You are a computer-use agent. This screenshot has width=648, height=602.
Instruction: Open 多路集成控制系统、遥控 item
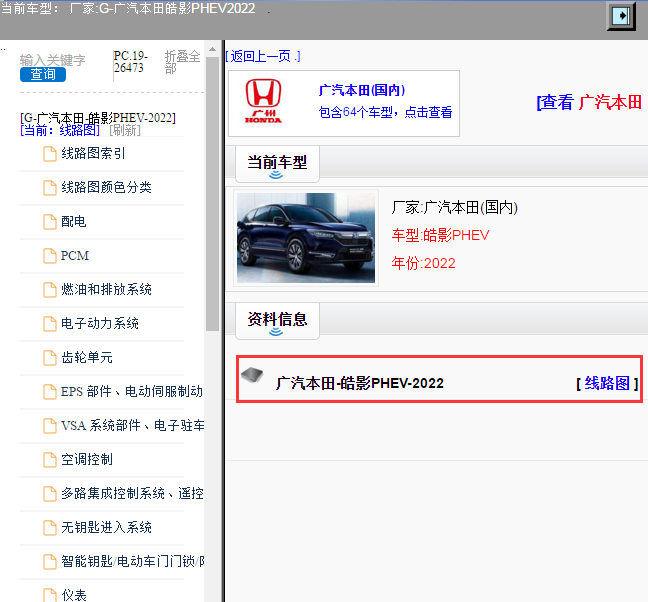[x=132, y=493]
